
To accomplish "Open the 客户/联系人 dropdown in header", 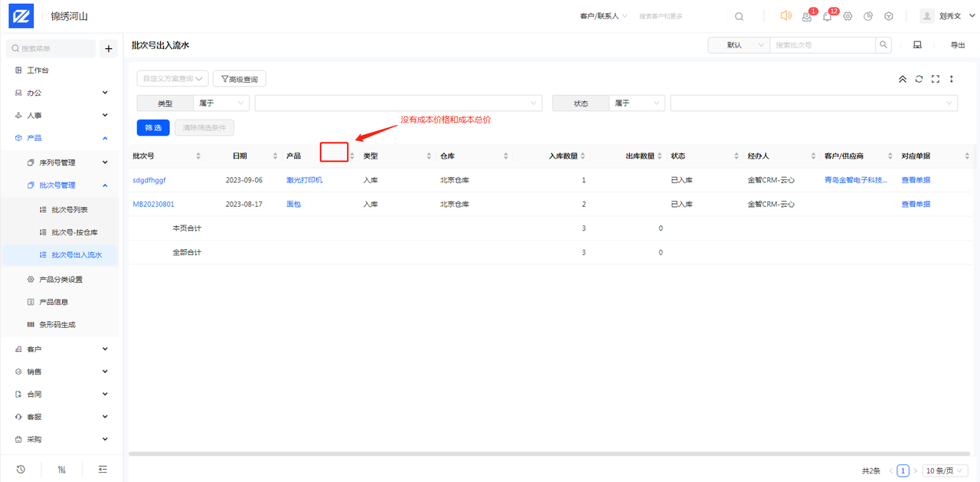I will tap(604, 16).
